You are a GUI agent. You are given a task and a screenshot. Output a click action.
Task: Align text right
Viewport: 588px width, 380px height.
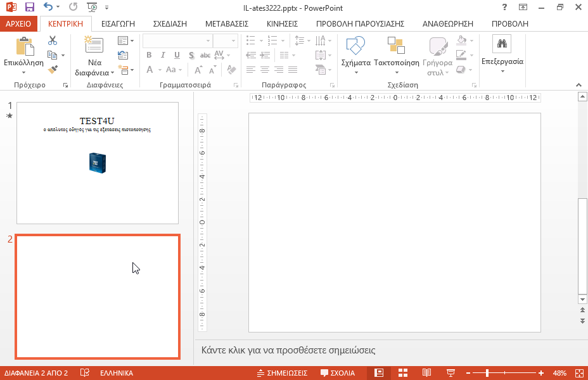(x=279, y=70)
